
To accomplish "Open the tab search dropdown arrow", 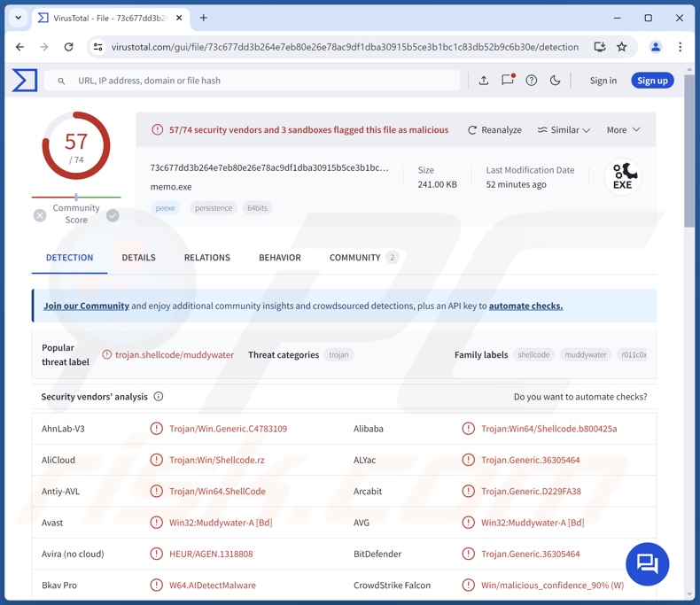I will (19, 18).
